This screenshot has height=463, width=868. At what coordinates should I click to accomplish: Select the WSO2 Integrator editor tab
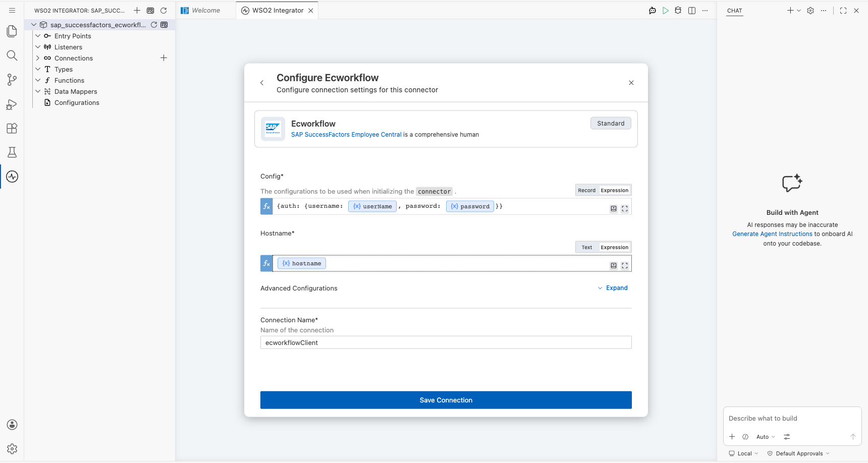tap(278, 11)
